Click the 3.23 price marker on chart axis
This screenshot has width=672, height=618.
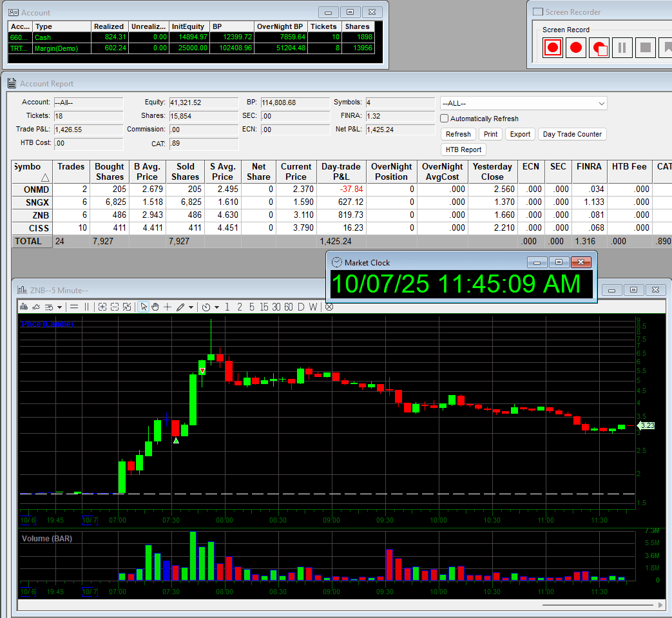[x=646, y=425]
